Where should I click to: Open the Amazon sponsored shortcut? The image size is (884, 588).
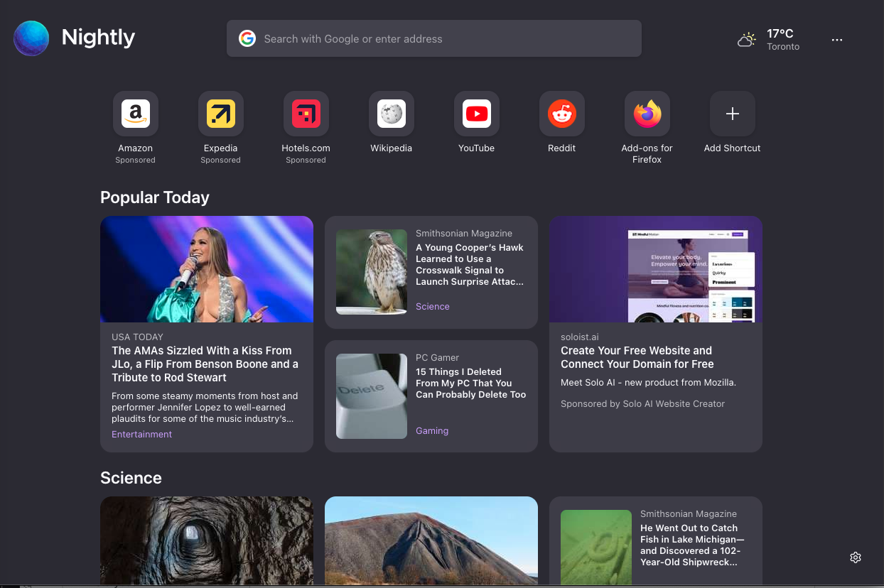(135, 114)
